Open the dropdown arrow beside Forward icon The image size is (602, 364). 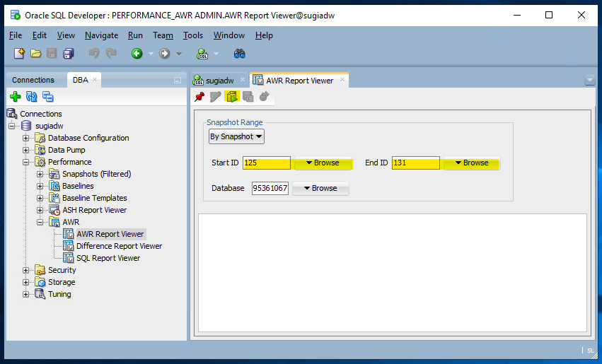[x=179, y=54]
